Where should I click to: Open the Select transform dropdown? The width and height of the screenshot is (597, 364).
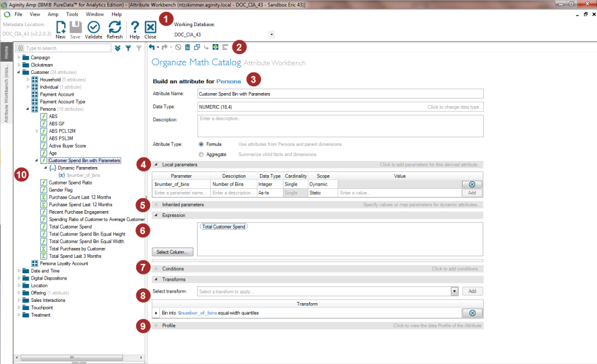(455, 291)
